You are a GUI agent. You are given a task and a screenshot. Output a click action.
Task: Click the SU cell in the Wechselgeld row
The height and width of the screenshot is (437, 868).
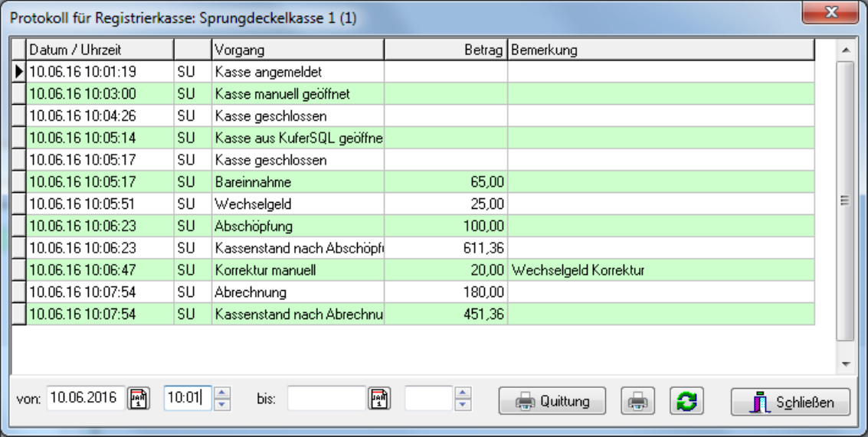[192, 204]
